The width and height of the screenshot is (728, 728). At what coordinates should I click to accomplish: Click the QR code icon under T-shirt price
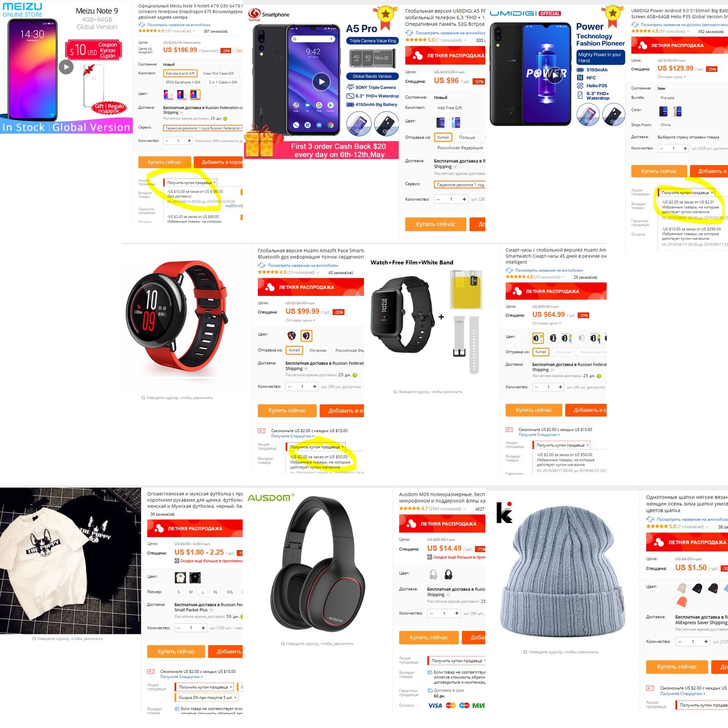pyautogui.click(x=177, y=561)
